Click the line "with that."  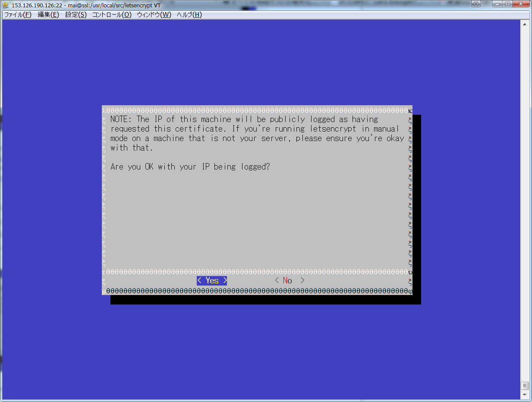(132, 148)
